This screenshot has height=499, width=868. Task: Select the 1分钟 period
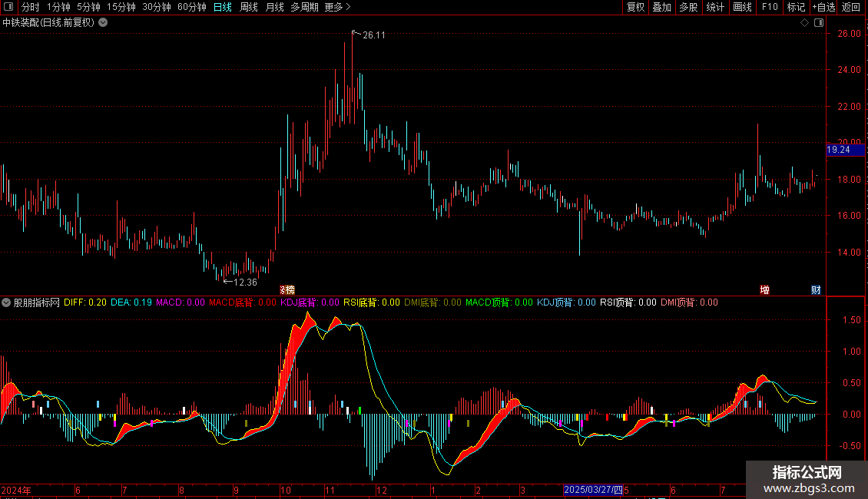(x=58, y=7)
